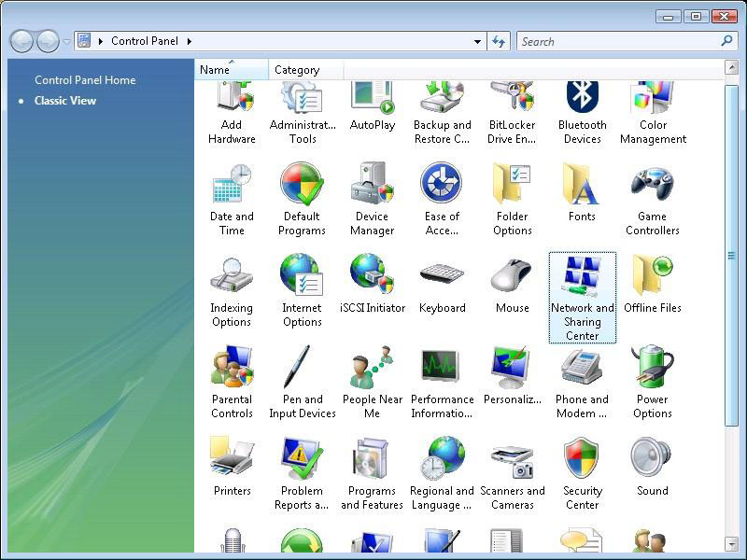Open the Add Hardware applet
This screenshot has width=747, height=560.
(x=232, y=113)
